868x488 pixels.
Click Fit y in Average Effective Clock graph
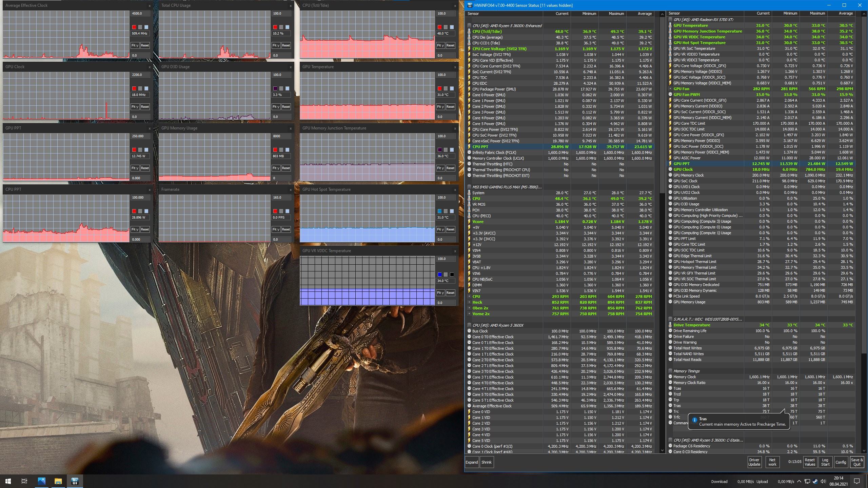click(x=135, y=45)
